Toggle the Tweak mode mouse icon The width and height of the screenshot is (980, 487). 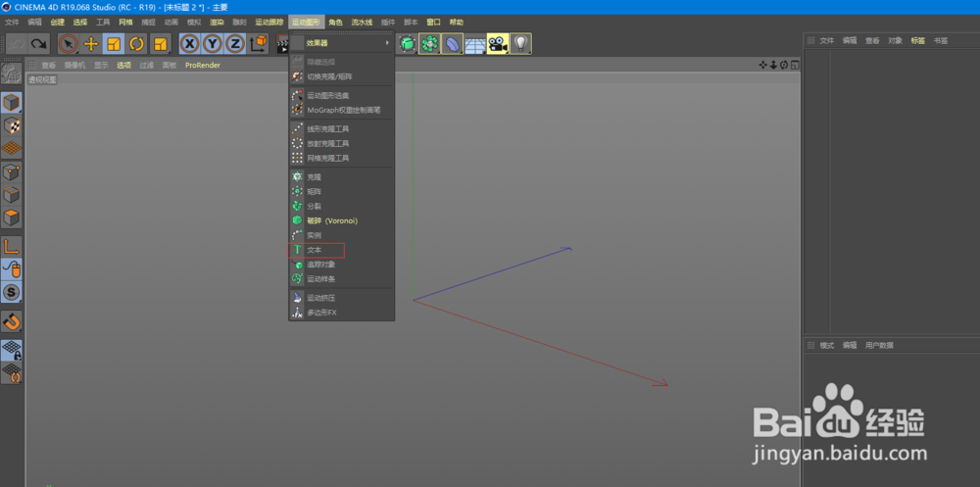click(x=12, y=269)
